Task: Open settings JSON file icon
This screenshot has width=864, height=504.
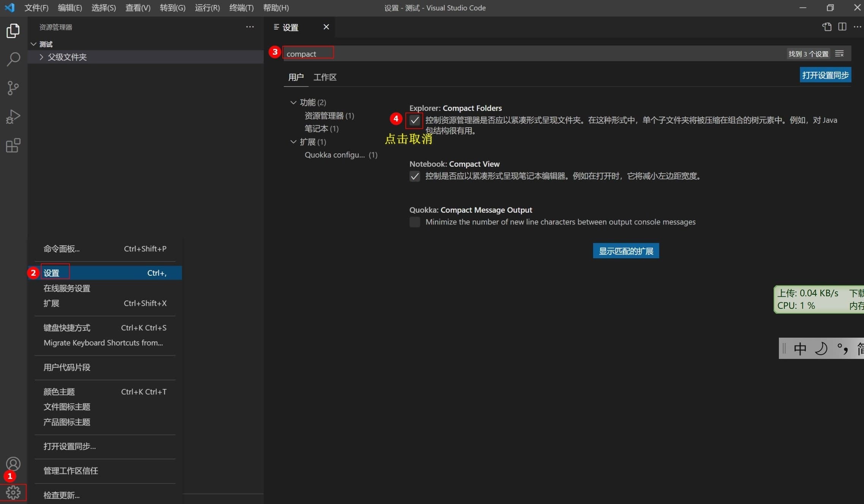Action: [x=827, y=27]
